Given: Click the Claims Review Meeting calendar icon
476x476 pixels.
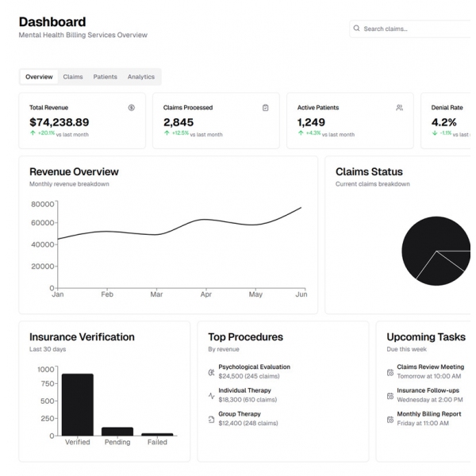Looking at the screenshot, I should (x=390, y=371).
